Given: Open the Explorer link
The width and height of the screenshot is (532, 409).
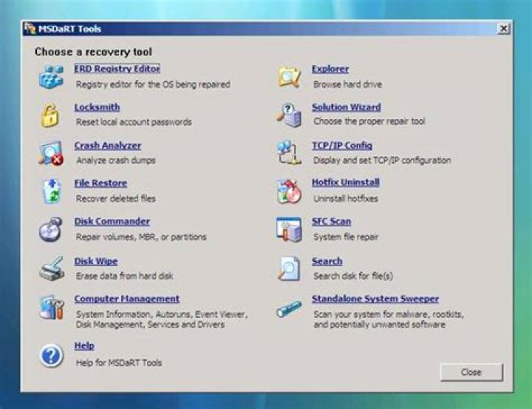Looking at the screenshot, I should (330, 69).
